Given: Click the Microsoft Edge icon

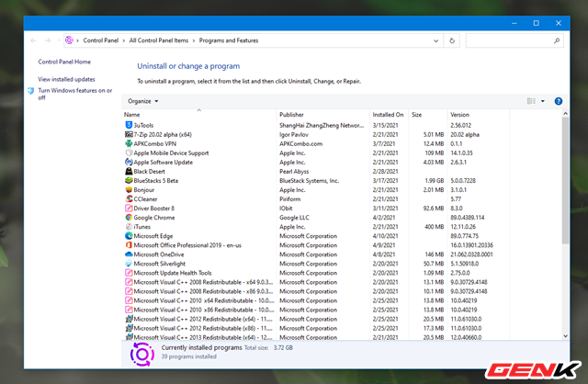Looking at the screenshot, I should coord(129,236).
